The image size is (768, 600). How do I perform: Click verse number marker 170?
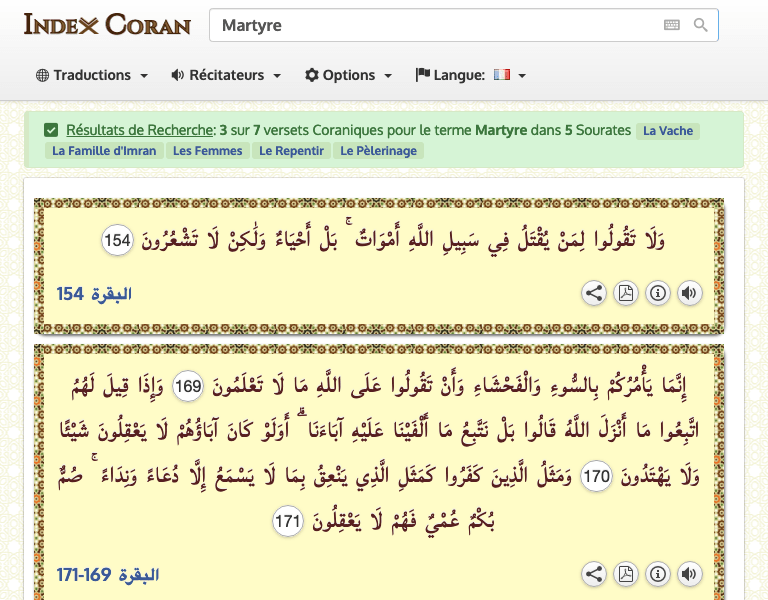pos(596,476)
